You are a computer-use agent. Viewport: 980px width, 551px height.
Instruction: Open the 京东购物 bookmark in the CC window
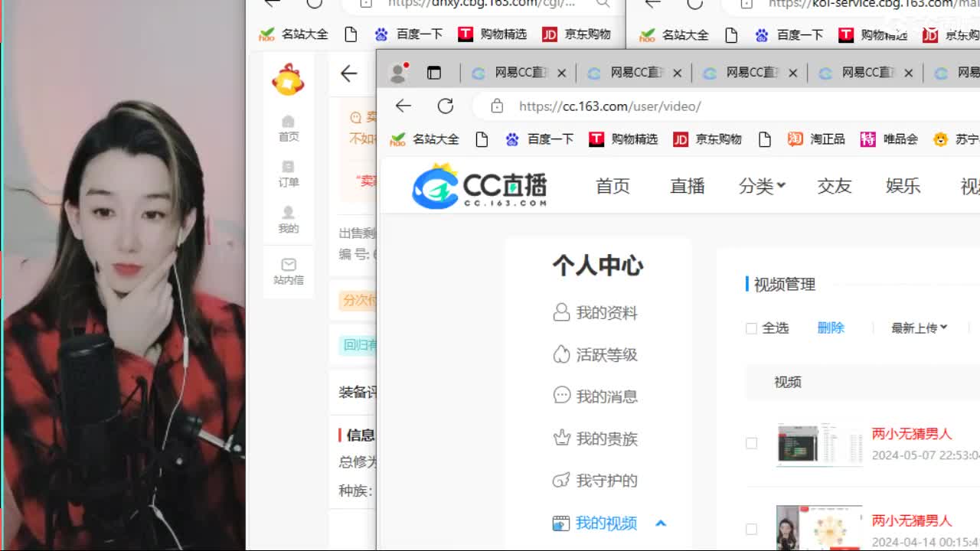[x=707, y=139]
